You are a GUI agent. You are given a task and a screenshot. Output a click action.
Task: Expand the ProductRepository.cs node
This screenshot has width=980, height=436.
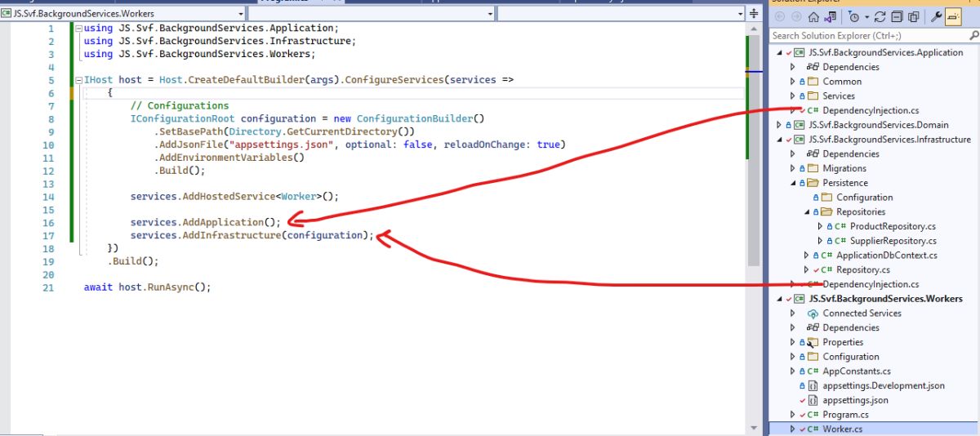click(819, 226)
